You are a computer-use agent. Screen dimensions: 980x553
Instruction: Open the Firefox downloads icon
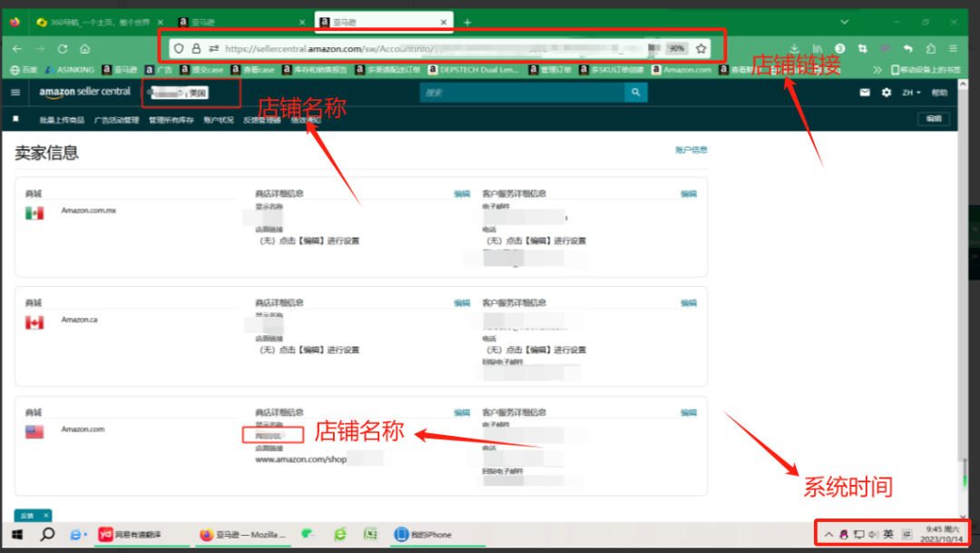pyautogui.click(x=794, y=48)
